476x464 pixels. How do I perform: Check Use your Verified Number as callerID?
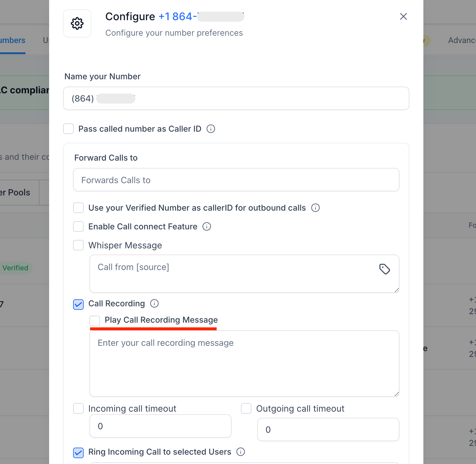coord(78,208)
